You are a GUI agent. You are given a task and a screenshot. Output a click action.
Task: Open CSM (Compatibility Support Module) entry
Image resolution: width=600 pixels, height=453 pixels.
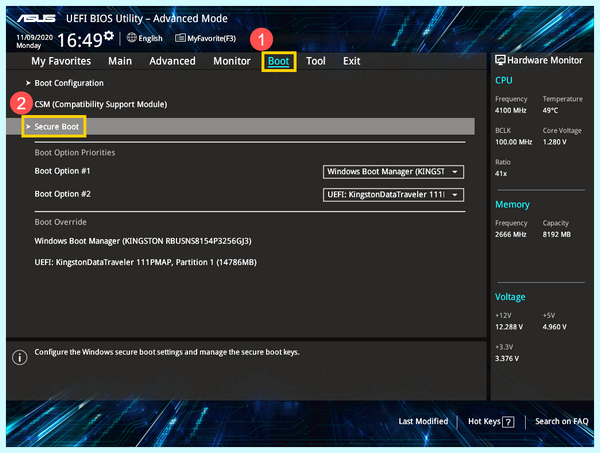pyautogui.click(x=101, y=104)
